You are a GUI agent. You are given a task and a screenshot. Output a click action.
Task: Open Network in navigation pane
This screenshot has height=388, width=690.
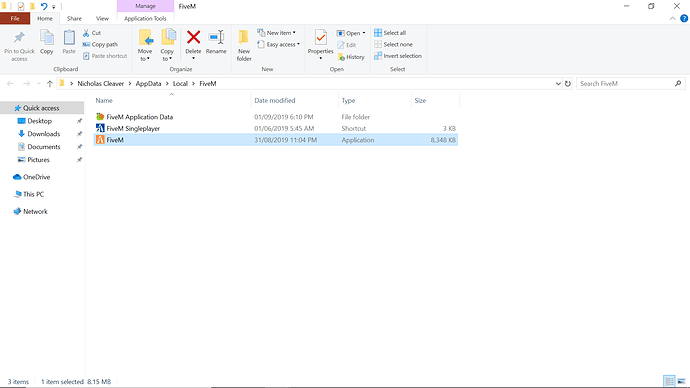click(x=35, y=212)
